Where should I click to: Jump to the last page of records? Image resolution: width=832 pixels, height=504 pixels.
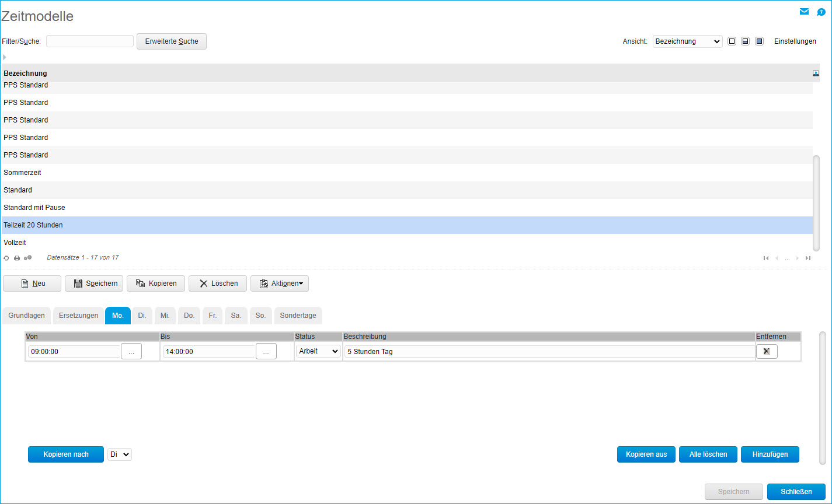pyautogui.click(x=808, y=258)
